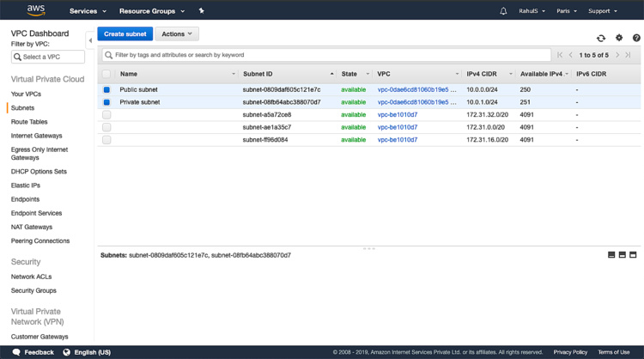
Task: Select the subnet-a5a72ce8 row checkbox
Action: pos(106,114)
